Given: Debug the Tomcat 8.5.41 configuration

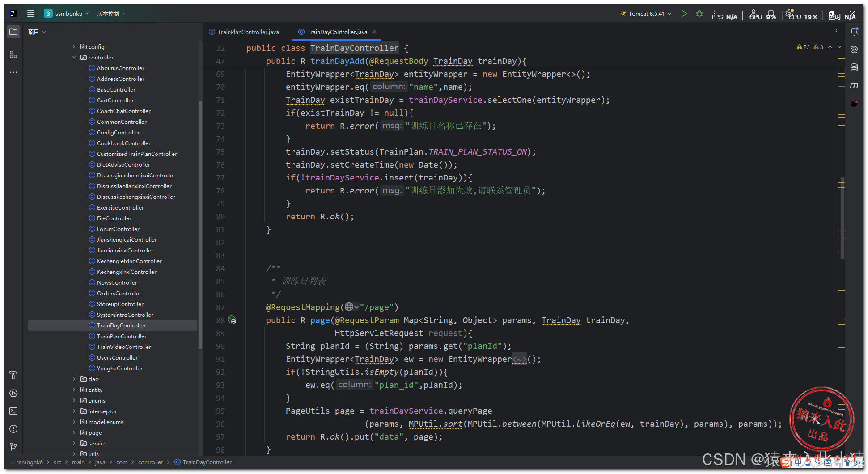Looking at the screenshot, I should [699, 14].
